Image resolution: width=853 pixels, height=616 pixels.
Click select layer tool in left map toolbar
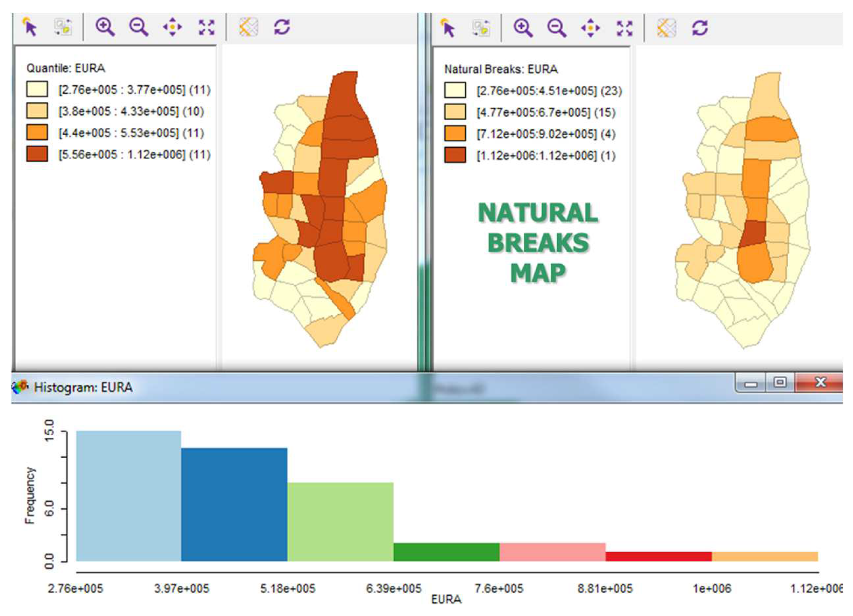(63, 27)
